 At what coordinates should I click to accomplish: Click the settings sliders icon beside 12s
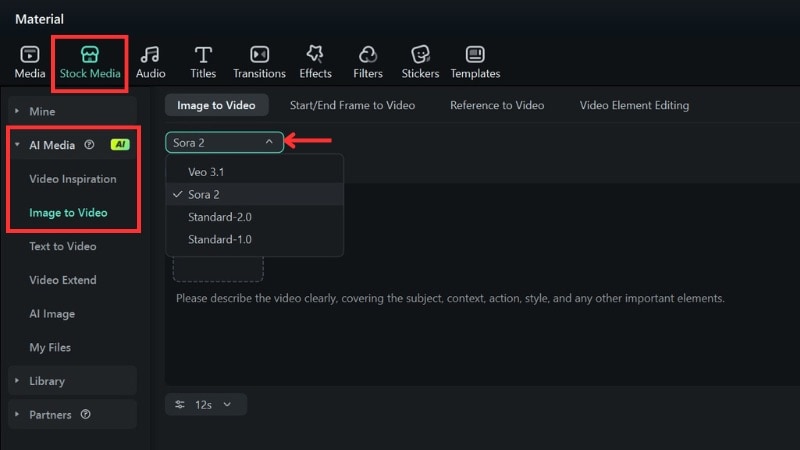180,405
